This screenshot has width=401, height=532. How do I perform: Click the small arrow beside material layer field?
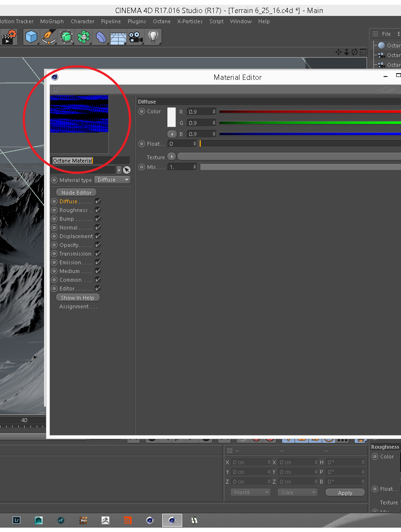pos(119,170)
